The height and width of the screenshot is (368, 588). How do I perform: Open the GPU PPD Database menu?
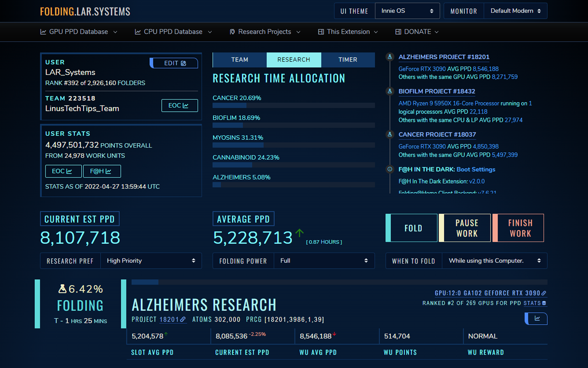(x=79, y=32)
